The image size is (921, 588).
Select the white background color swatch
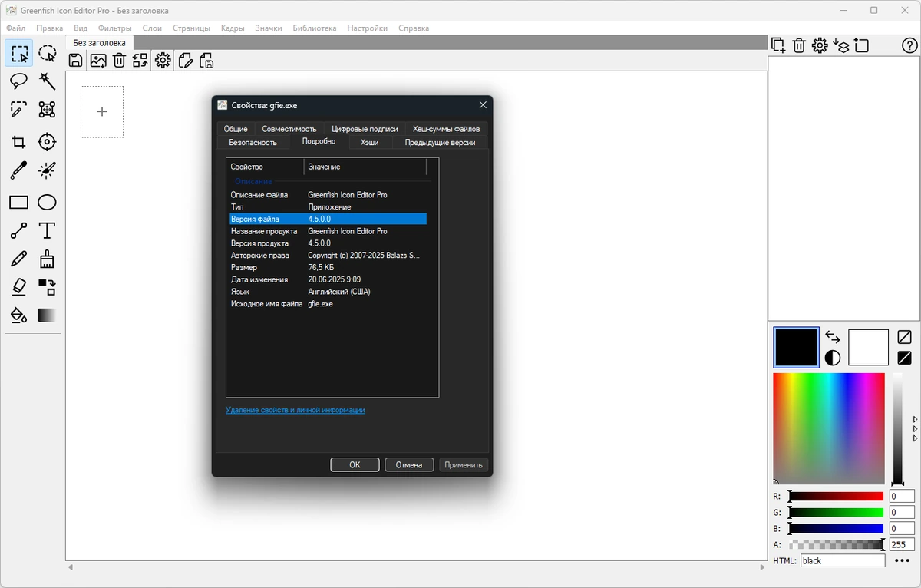coord(868,347)
